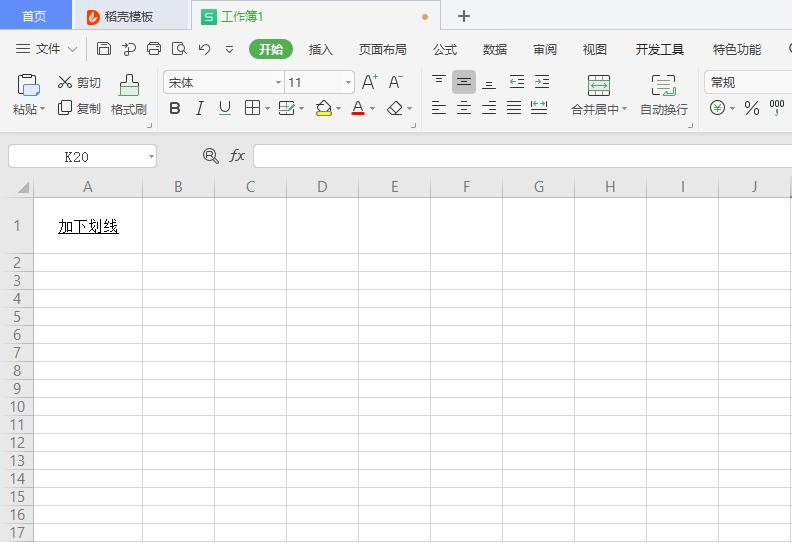Toggle italic formatting
Viewport: 792px width, 542px height.
point(200,108)
